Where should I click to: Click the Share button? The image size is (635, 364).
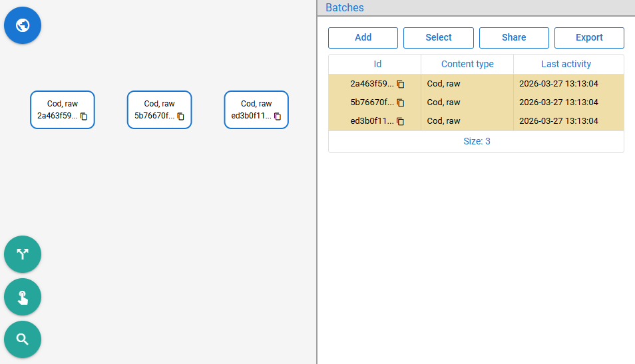[x=514, y=38]
